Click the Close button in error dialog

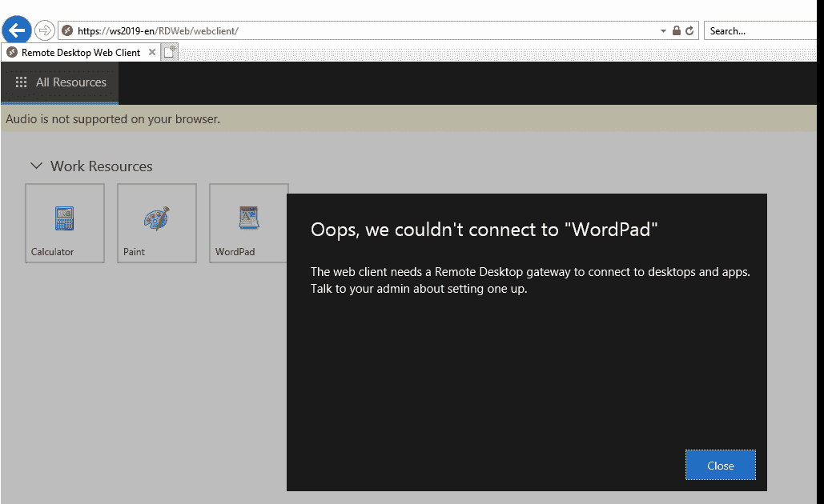[721, 465]
